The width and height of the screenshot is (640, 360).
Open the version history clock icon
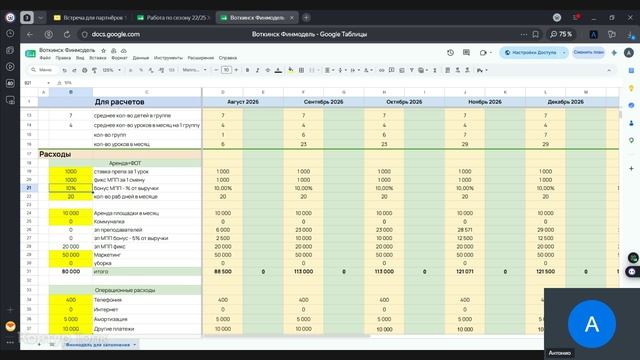450,53
